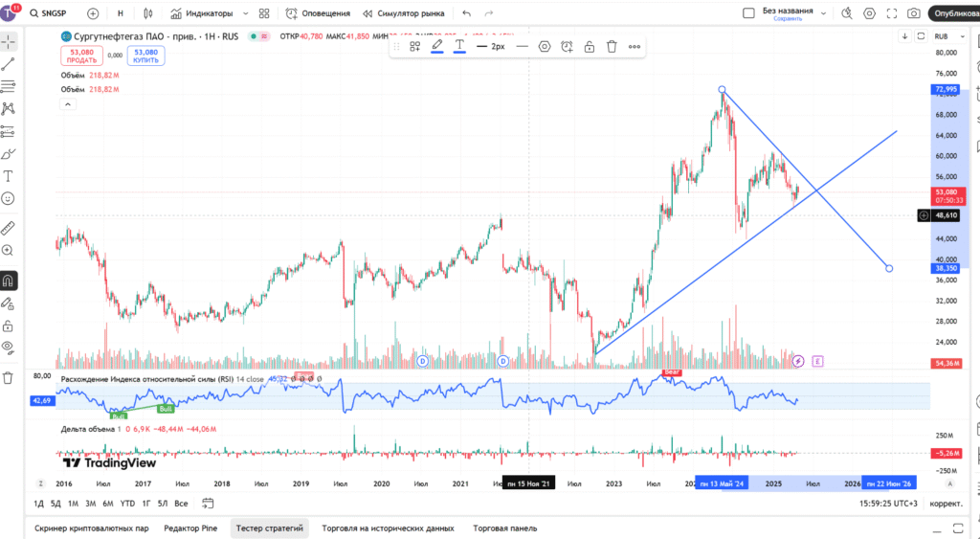Open the Индикаторы indicators dialog
The height and width of the screenshot is (539, 980).
point(201,13)
